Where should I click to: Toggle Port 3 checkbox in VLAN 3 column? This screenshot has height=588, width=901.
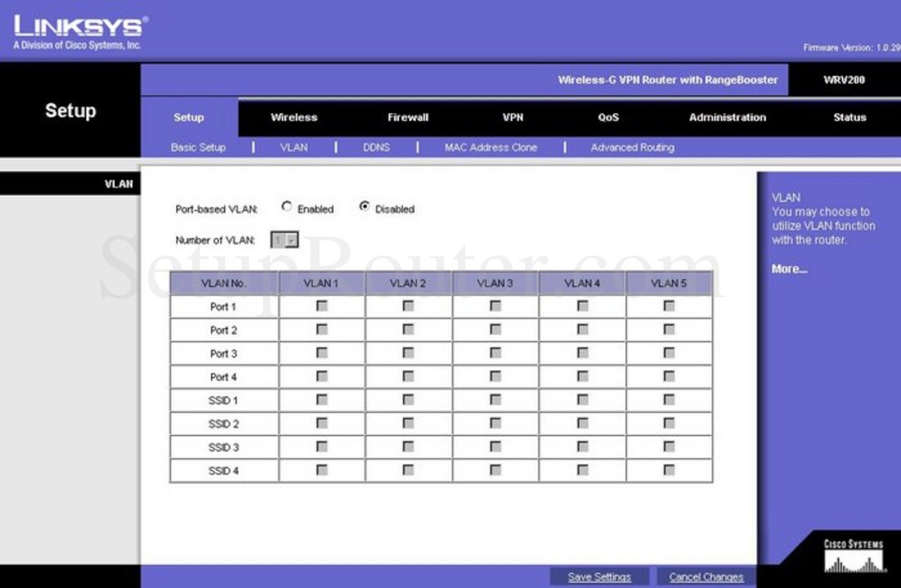tap(496, 354)
